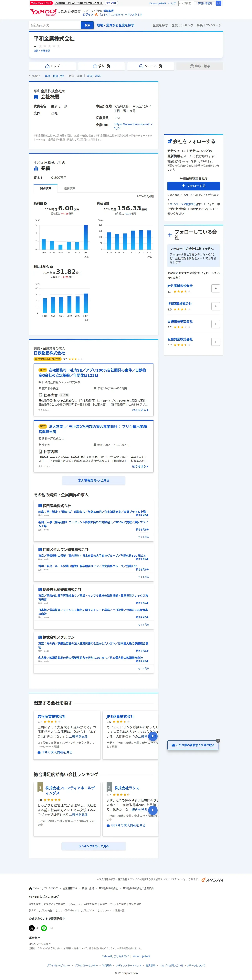Open the company URL heiwa-web.co.jp

tap(133, 126)
